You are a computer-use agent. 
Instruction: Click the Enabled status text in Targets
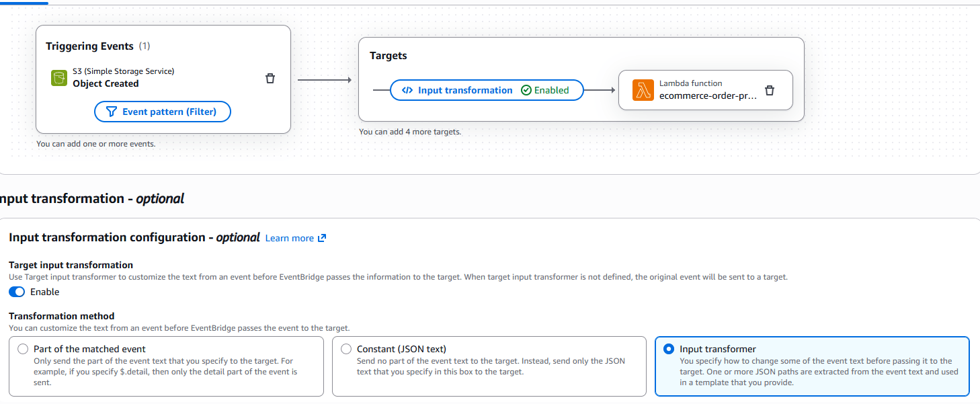pyautogui.click(x=551, y=90)
